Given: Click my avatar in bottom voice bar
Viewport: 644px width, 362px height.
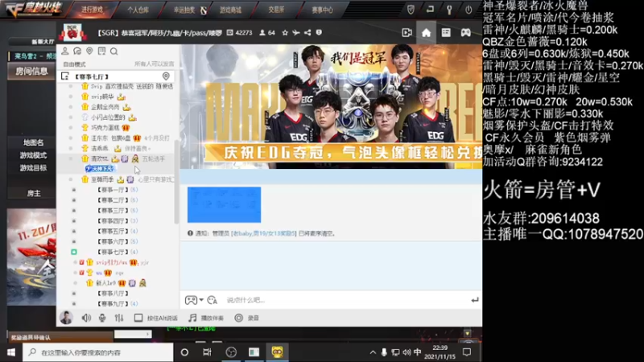Looking at the screenshot, I should tap(67, 318).
